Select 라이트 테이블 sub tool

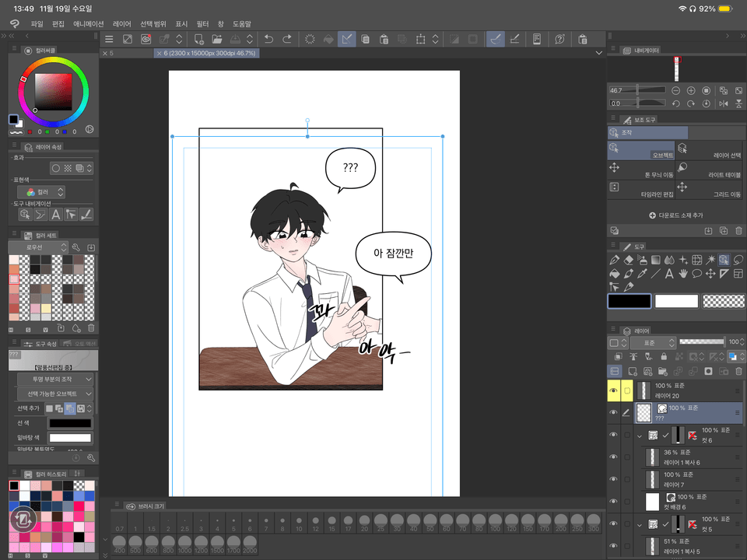710,170
